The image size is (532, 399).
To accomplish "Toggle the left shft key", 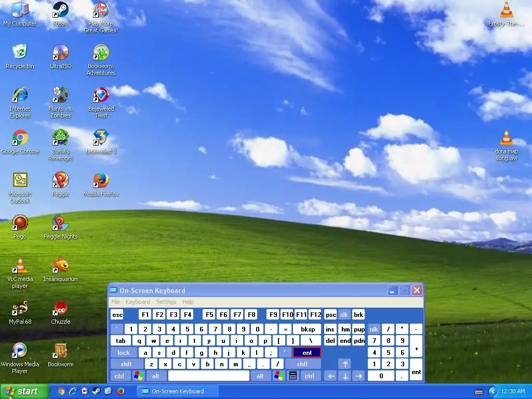I will pyautogui.click(x=126, y=364).
